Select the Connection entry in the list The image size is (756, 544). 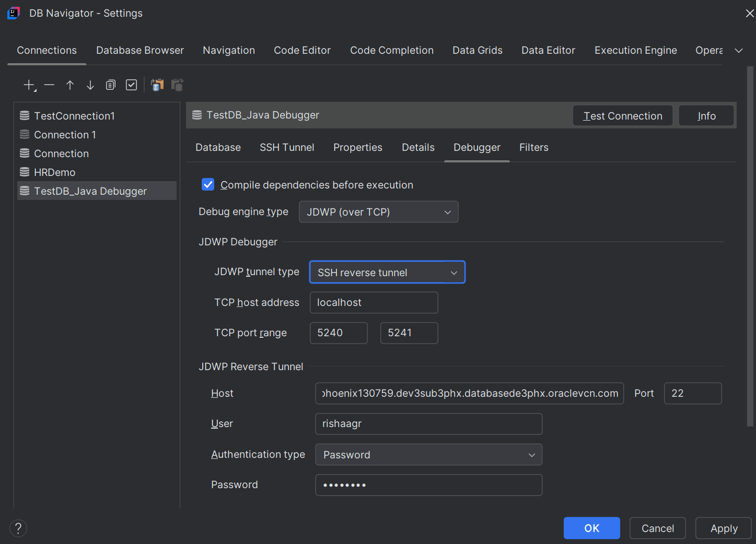pos(97,153)
